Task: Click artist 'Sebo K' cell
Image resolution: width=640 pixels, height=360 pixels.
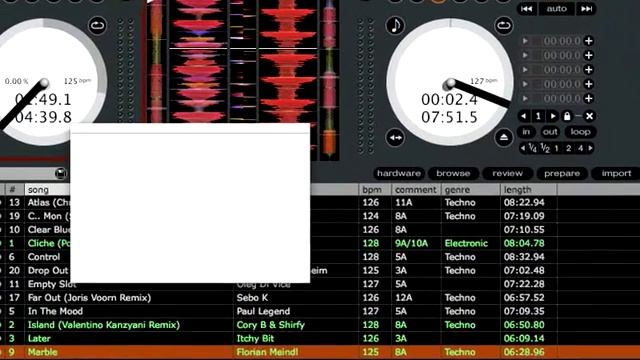Action: [252, 298]
